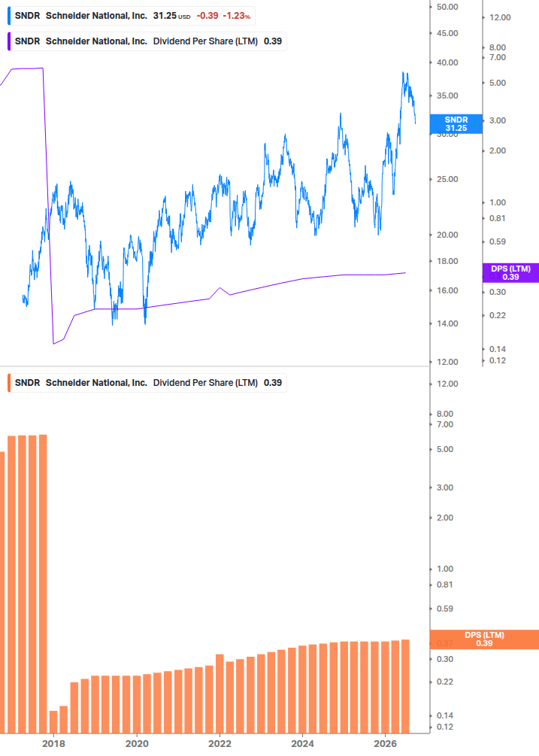
Task: Click the 2018 label on the time axis
Action: tap(53, 743)
